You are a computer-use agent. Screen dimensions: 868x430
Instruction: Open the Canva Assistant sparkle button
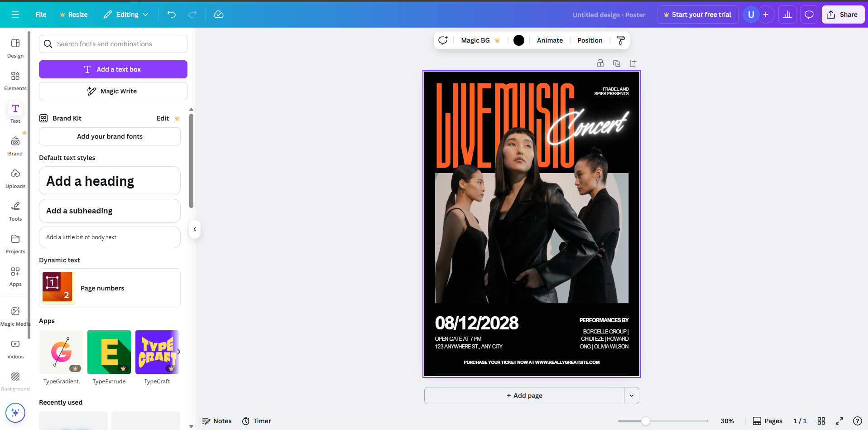15,413
